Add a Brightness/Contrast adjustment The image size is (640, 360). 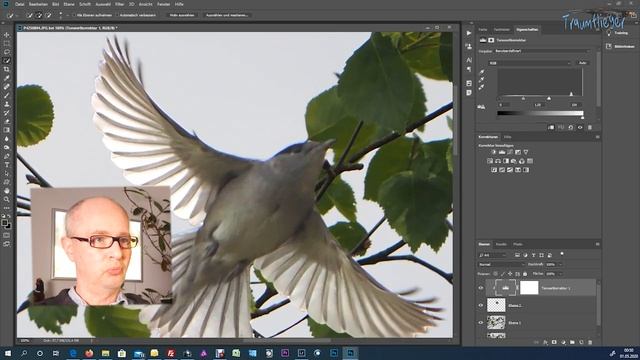coord(494,152)
